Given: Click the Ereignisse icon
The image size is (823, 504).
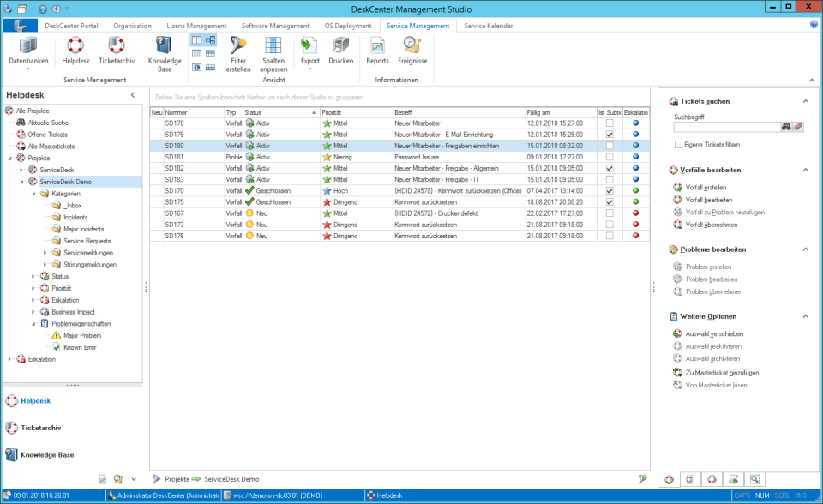Looking at the screenshot, I should click(x=412, y=53).
